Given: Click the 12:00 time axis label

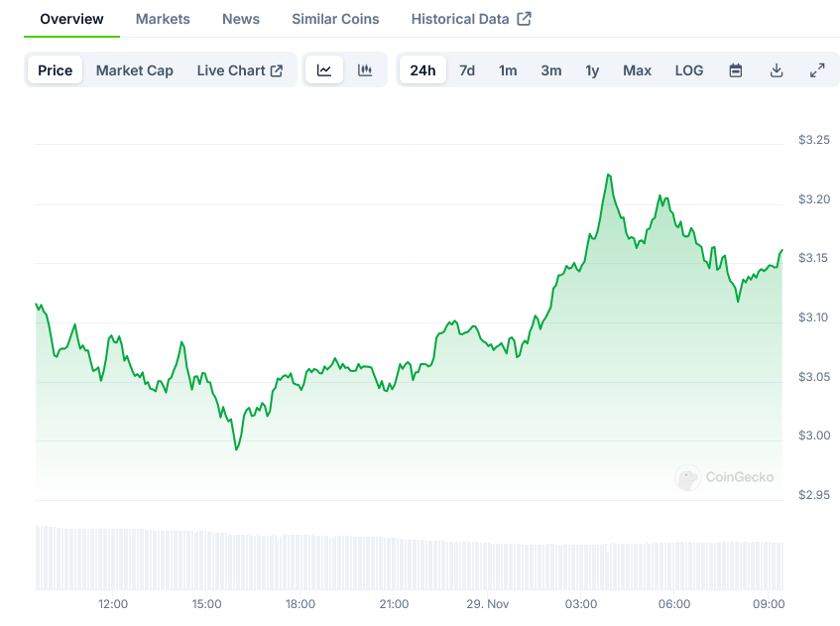Looking at the screenshot, I should [113, 604].
